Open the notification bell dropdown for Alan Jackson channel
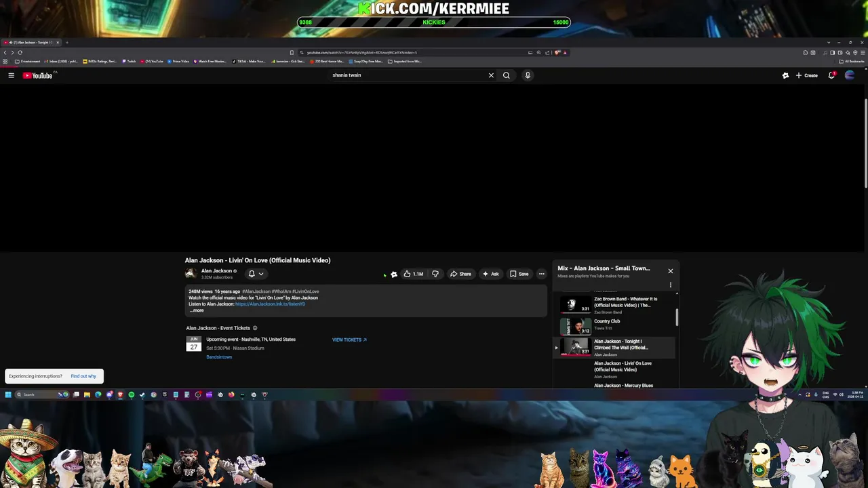The image size is (868, 488). pos(256,274)
